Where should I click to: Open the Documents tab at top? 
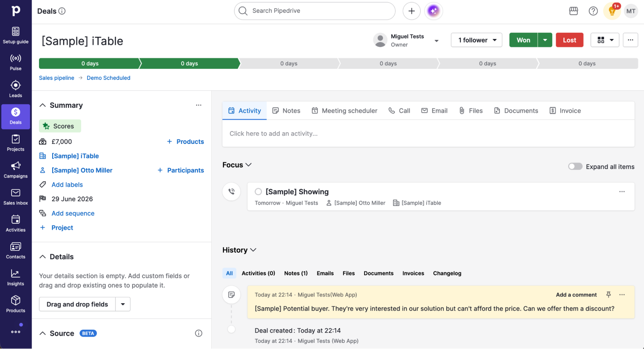(x=516, y=111)
